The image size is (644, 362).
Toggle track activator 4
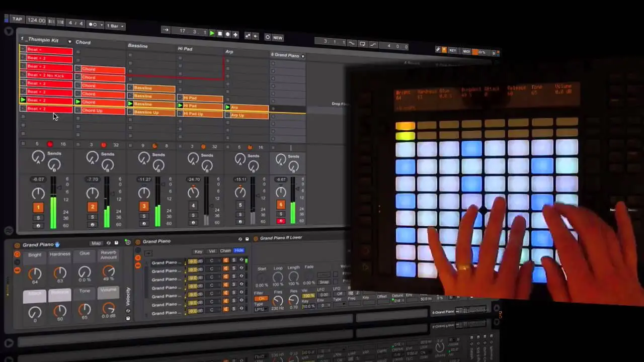(193, 206)
